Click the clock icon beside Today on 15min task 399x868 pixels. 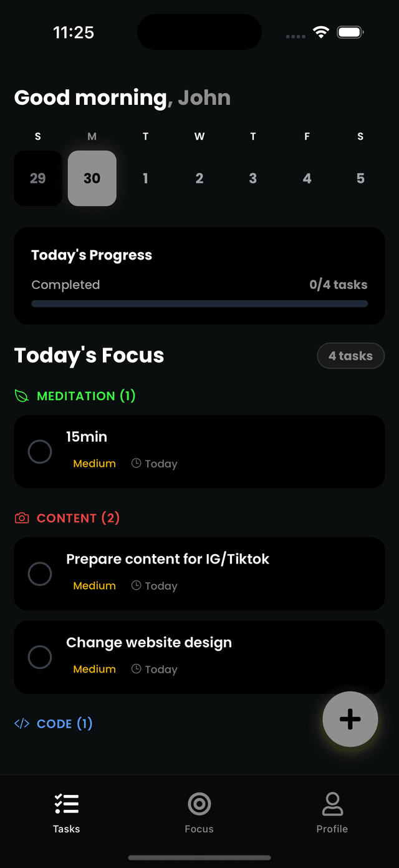(x=137, y=464)
